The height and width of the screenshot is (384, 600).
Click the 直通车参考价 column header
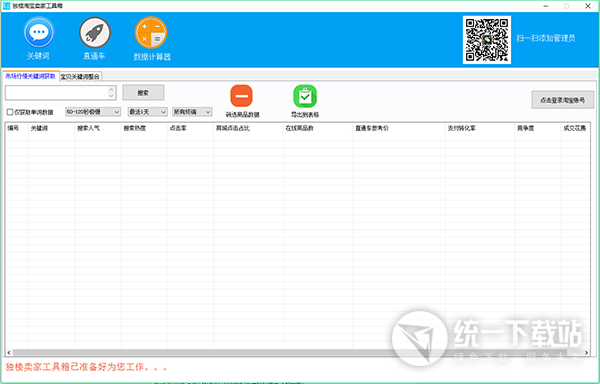coord(399,128)
